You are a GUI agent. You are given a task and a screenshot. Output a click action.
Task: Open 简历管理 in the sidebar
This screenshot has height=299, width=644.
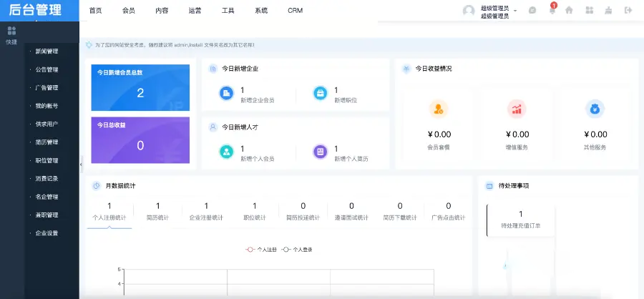coord(47,142)
